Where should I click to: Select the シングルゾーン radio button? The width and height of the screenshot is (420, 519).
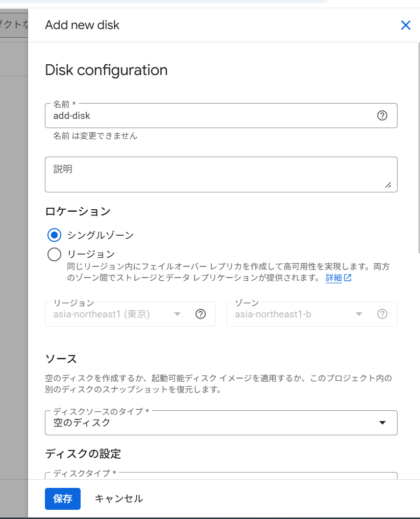[x=54, y=235]
